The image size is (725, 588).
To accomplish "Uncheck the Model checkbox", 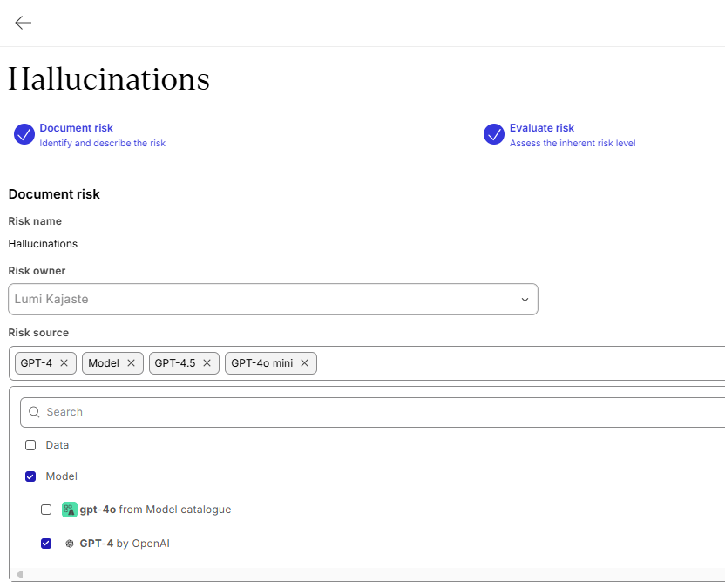I will click(x=30, y=476).
